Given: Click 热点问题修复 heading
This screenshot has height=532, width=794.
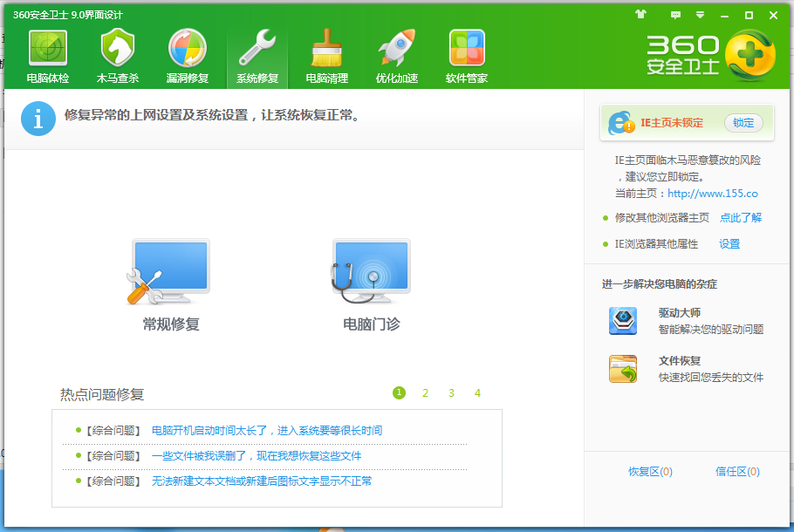Looking at the screenshot, I should pyautogui.click(x=102, y=394).
